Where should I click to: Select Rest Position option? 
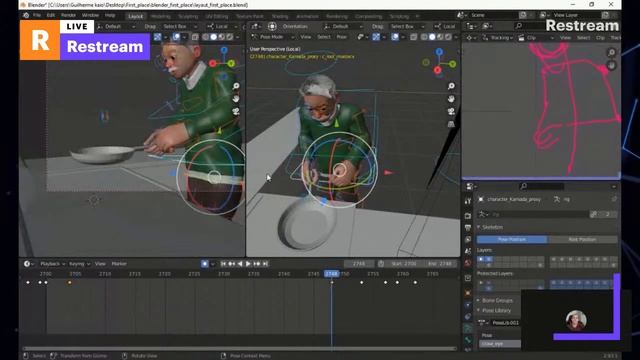coord(582,240)
